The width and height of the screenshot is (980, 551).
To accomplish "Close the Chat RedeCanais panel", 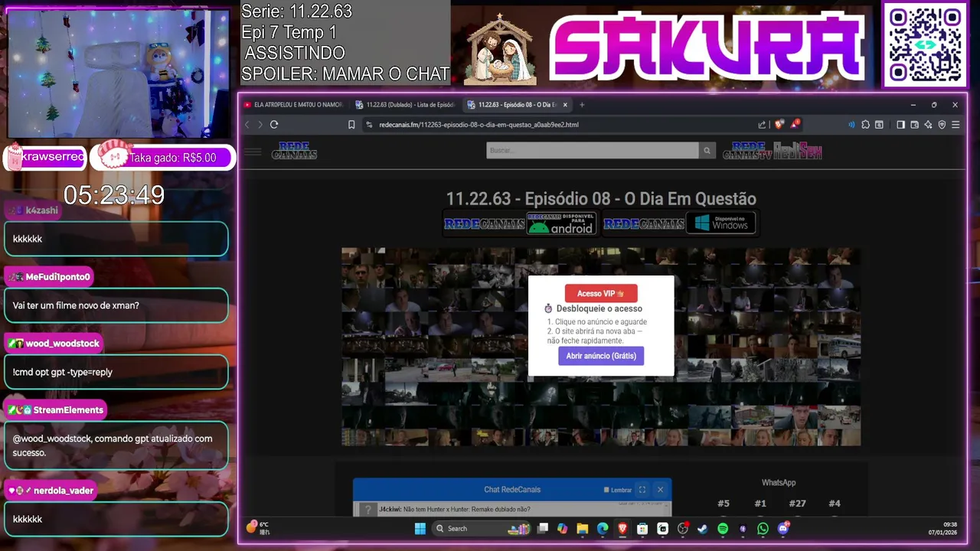I will click(660, 490).
